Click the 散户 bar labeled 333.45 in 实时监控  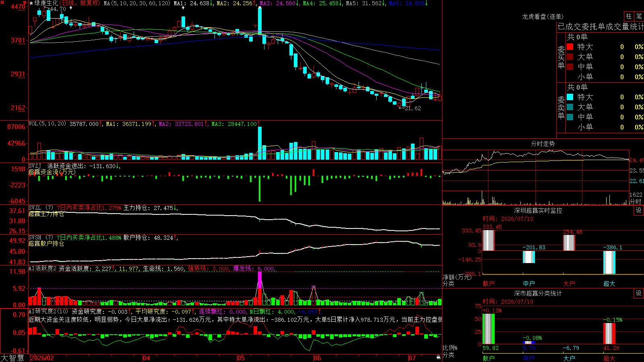tap(488, 241)
